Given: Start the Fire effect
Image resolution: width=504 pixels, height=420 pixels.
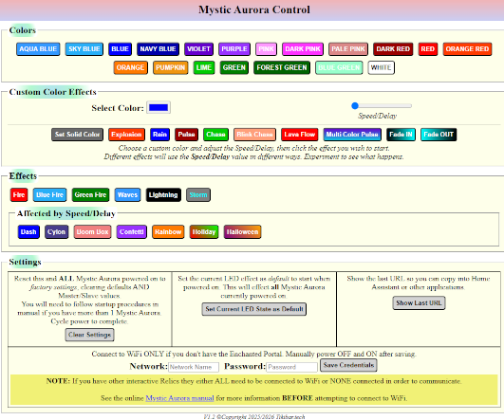Looking at the screenshot, I should click(x=19, y=195).
